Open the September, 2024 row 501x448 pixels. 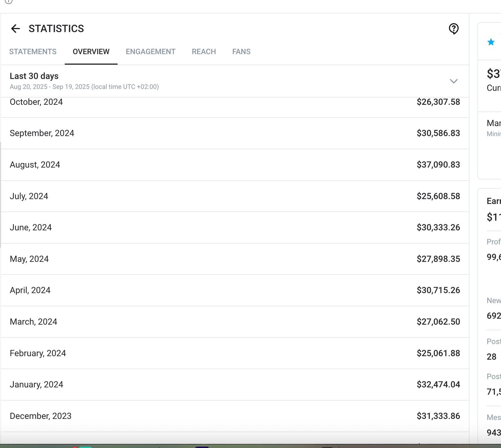point(235,133)
